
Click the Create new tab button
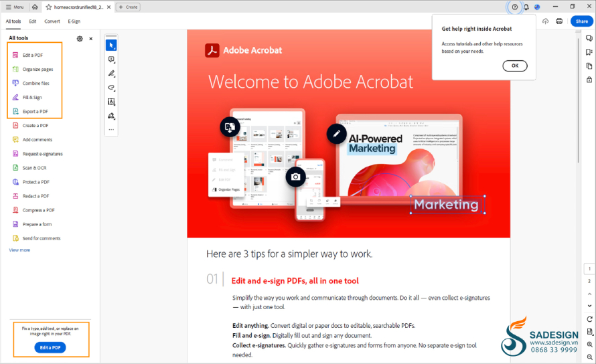128,7
